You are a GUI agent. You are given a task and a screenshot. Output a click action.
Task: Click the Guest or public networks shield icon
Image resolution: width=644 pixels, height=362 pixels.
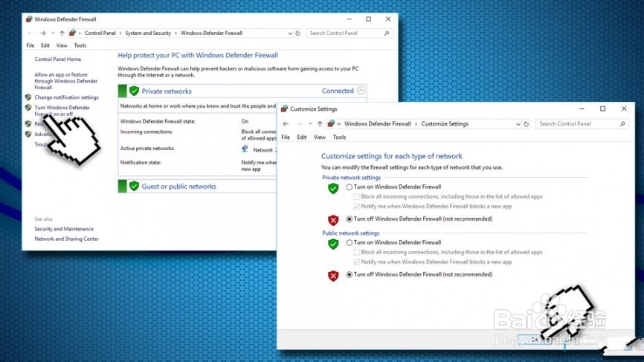pos(134,186)
